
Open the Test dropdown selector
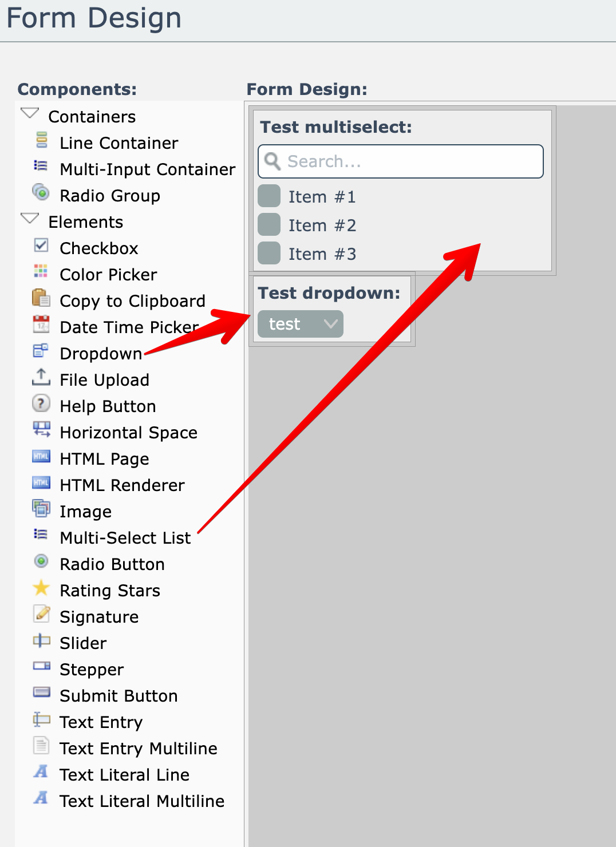click(x=301, y=324)
